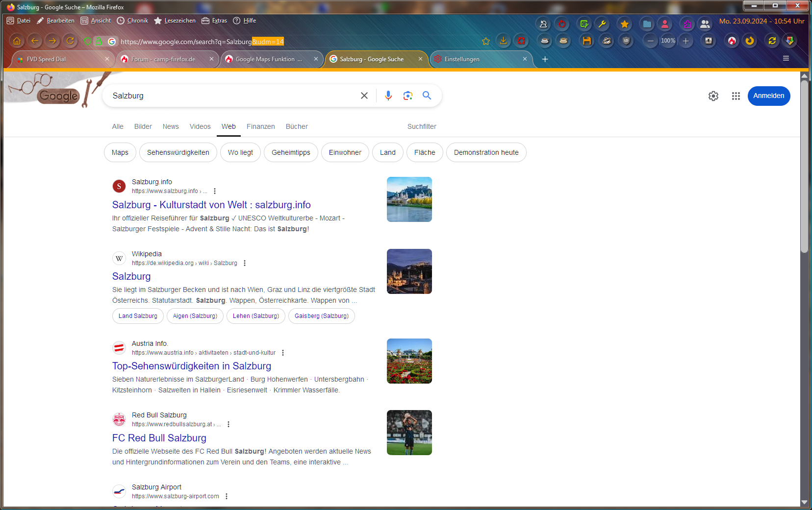Open Suchfilter search tools
The height and width of the screenshot is (510, 812).
pos(422,126)
